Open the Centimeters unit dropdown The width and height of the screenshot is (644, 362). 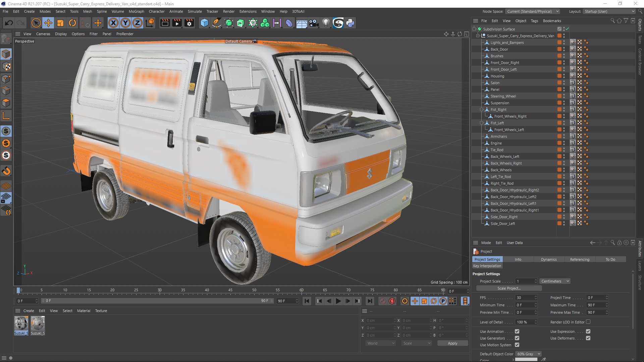[x=555, y=281]
